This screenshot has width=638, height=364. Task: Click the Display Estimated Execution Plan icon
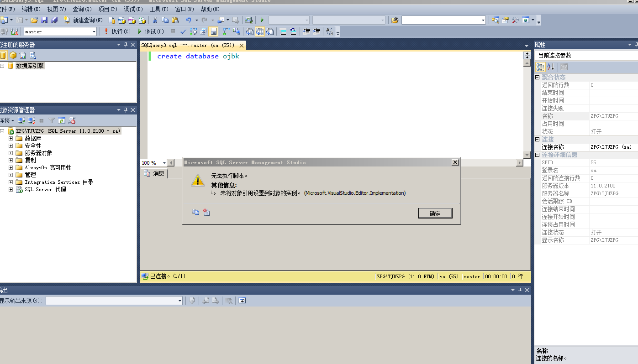[193, 31]
